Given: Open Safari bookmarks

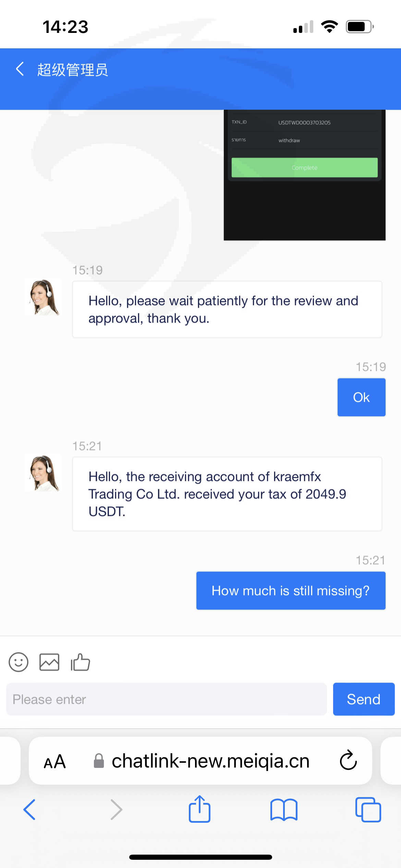Looking at the screenshot, I should (284, 810).
